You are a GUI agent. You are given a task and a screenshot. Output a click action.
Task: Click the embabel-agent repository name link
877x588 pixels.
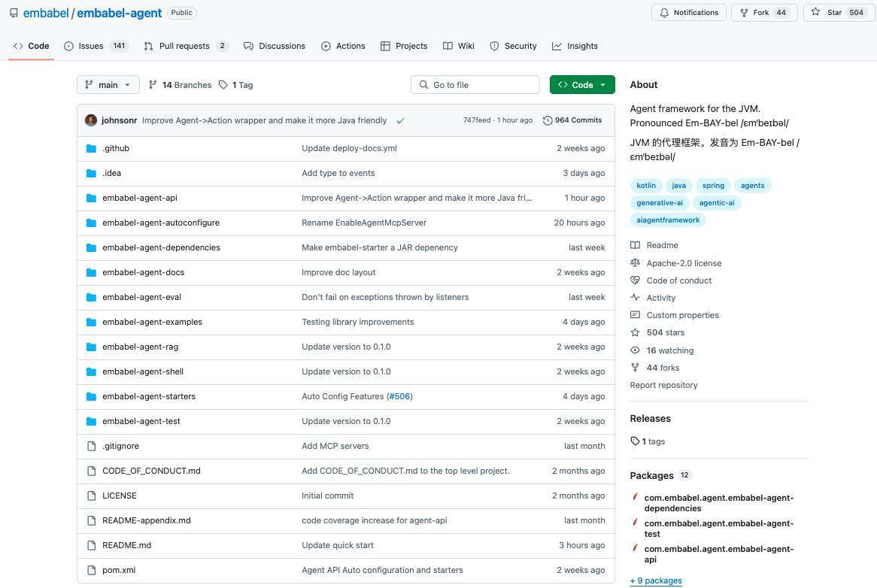coord(119,13)
